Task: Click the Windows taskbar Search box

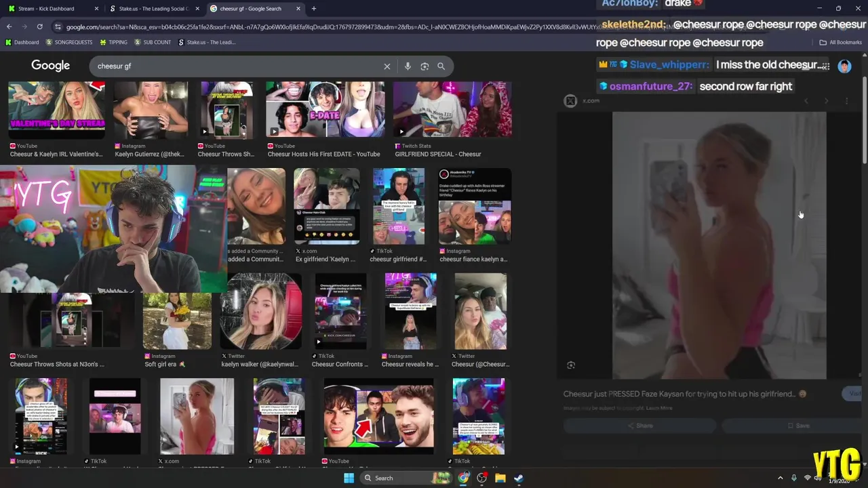Action: point(406,478)
